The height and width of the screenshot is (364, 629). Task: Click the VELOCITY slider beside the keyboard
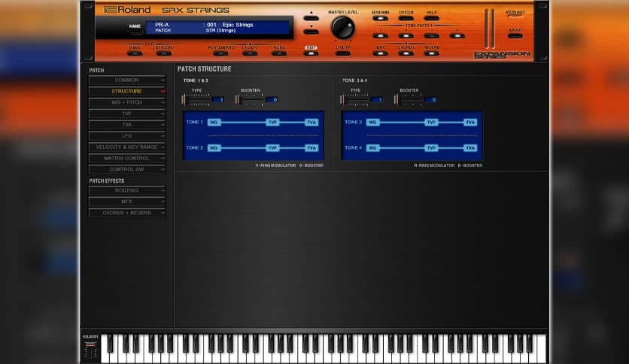(90, 349)
